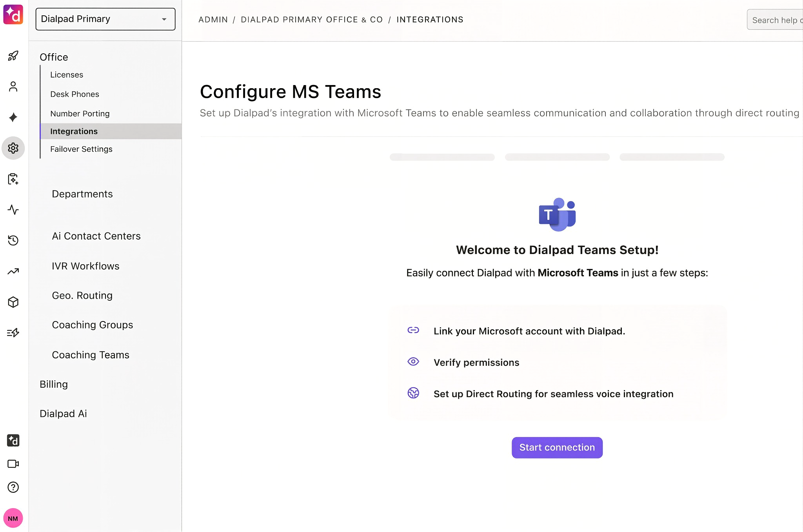This screenshot has width=803, height=532.
Task: Collapse the Office section heading
Action: [x=54, y=57]
